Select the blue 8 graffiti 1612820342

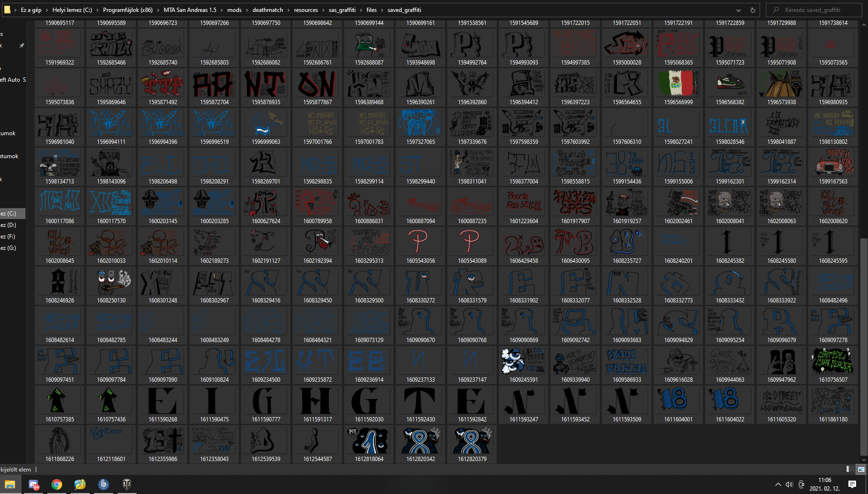click(x=421, y=444)
